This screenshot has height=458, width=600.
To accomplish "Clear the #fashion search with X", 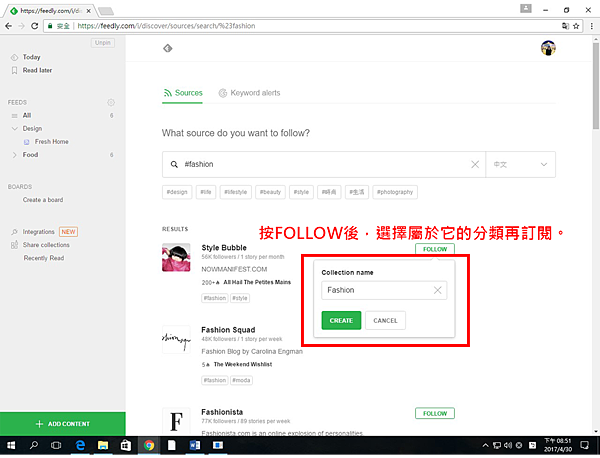I will click(x=475, y=164).
